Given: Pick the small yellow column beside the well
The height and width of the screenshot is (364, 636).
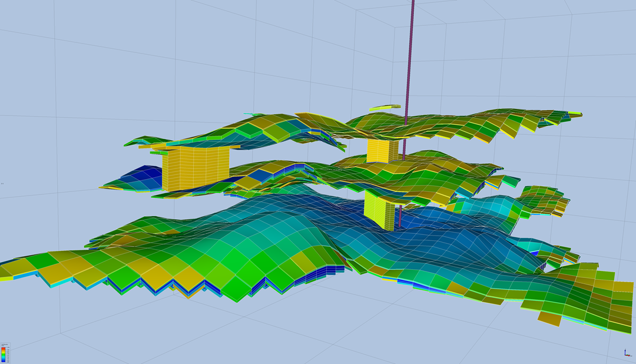Looking at the screenshot, I should coord(382,150).
